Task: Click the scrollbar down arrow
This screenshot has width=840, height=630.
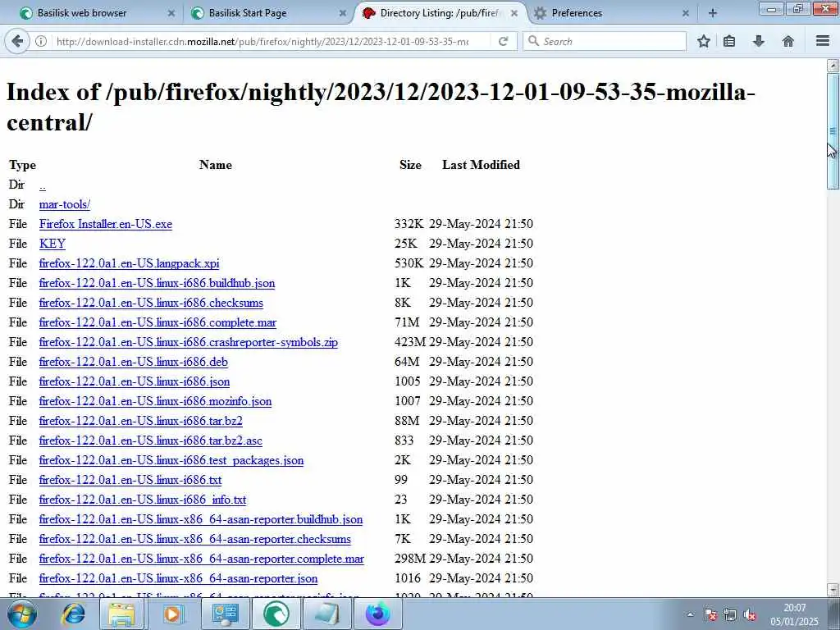Action: 833,589
